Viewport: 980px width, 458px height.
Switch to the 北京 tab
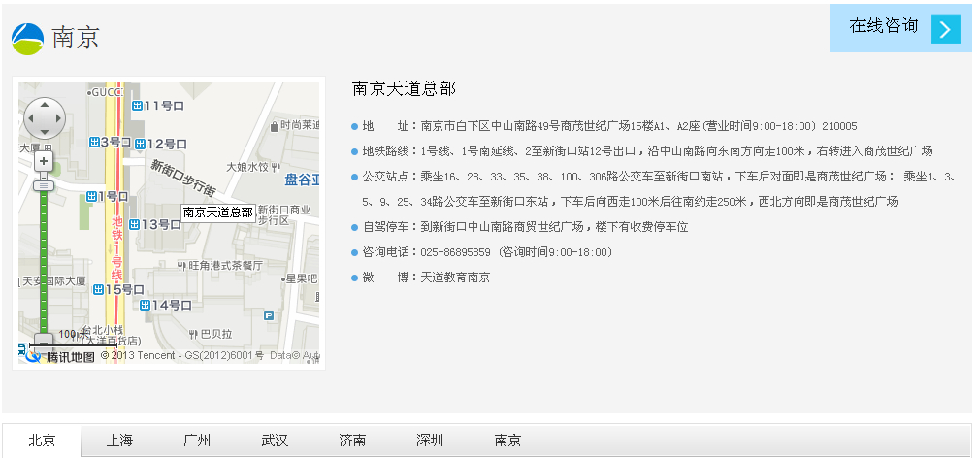(42, 441)
